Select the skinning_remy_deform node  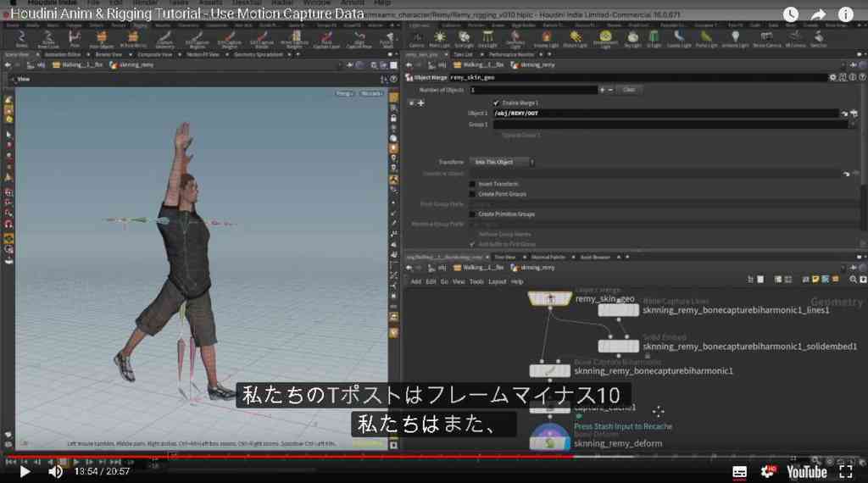coord(549,441)
